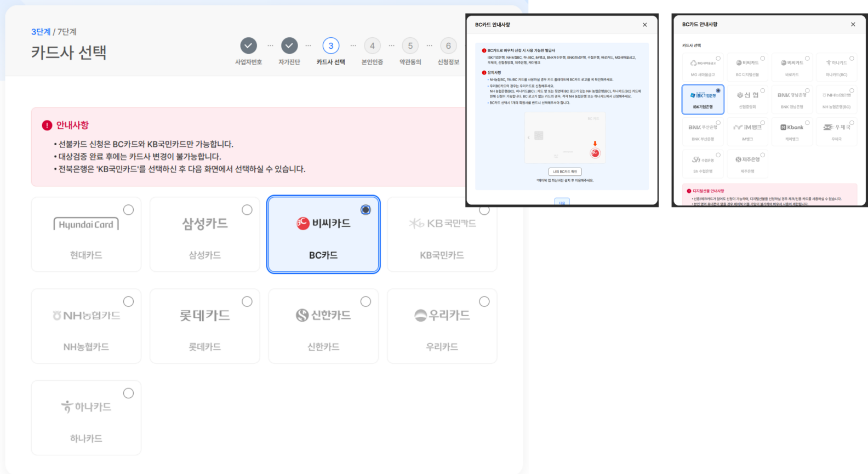Click the KB국민카드 logo
Image resolution: width=868 pixels, height=474 pixels.
coord(442,224)
